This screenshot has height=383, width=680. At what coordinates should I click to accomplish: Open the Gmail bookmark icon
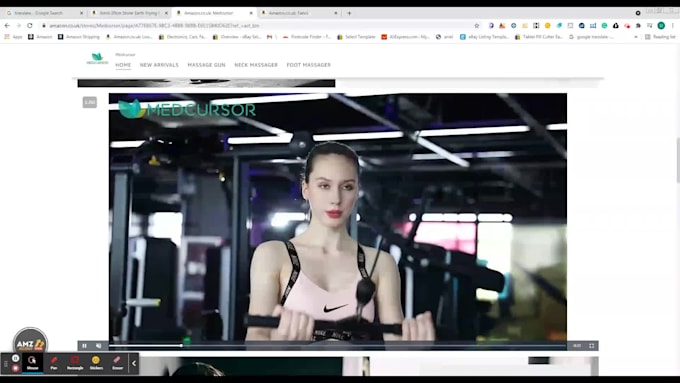coord(269,37)
